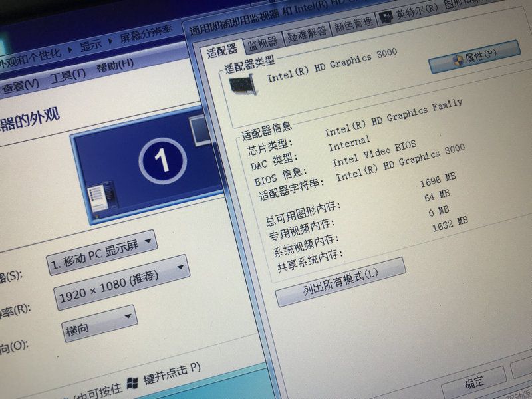Click Intel(R) HD Graphics Family chip type text
The height and width of the screenshot is (399, 532).
[394, 118]
